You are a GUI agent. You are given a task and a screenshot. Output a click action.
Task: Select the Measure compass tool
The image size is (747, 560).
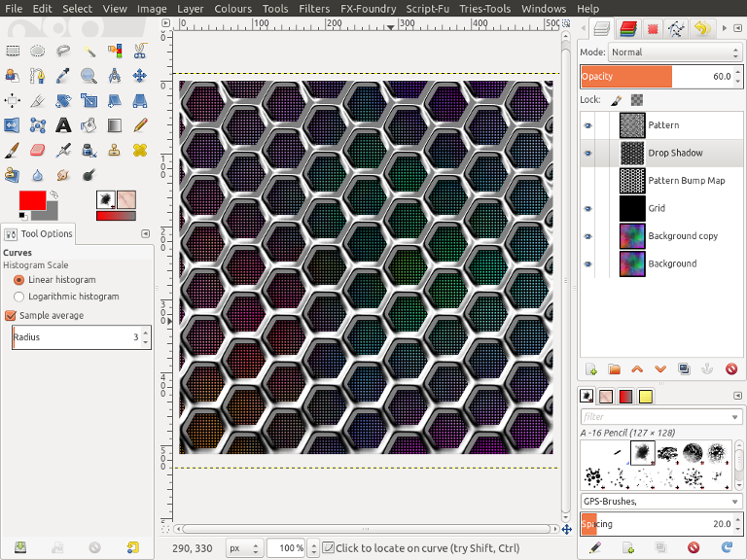click(x=115, y=75)
